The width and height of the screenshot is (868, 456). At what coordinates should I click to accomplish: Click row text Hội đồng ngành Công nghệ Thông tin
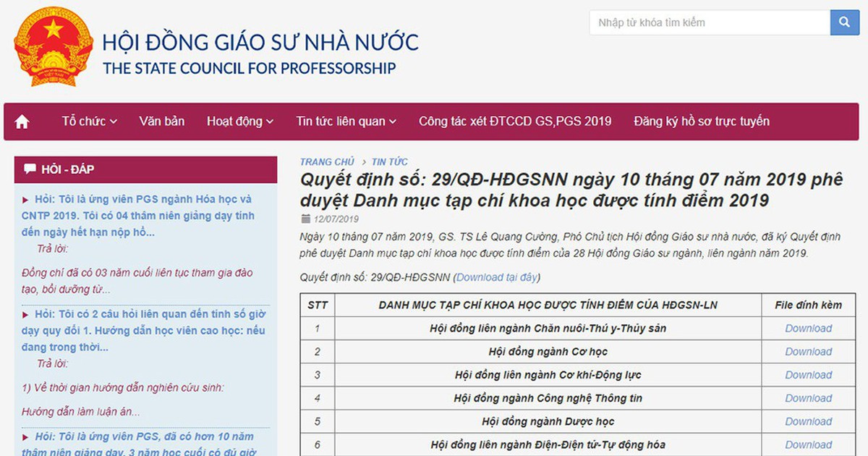(548, 398)
